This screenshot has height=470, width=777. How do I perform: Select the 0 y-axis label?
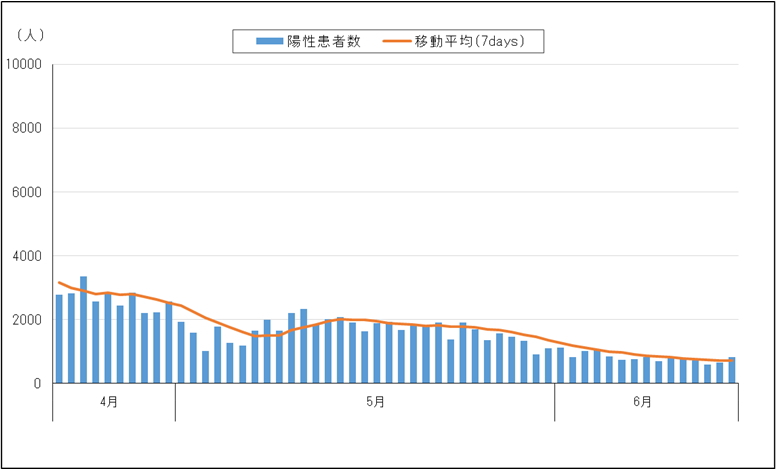coord(38,383)
